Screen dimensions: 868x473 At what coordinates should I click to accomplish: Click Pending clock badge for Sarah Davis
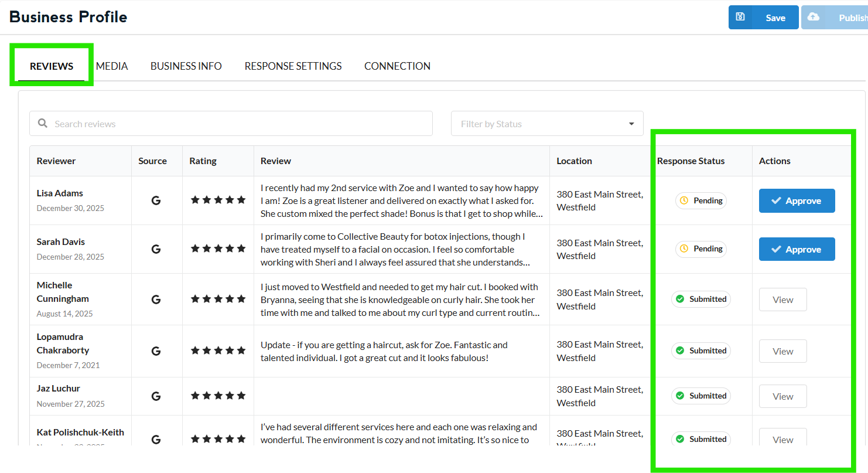(700, 249)
